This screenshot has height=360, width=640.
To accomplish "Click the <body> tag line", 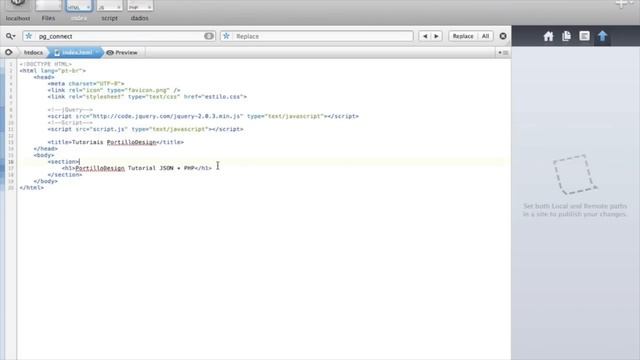I will (44, 156).
